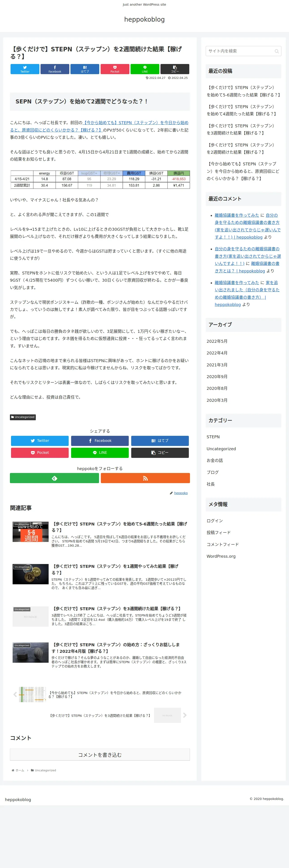Go to previous post arrow
Screen dimensions: 289x868
[15, 694]
